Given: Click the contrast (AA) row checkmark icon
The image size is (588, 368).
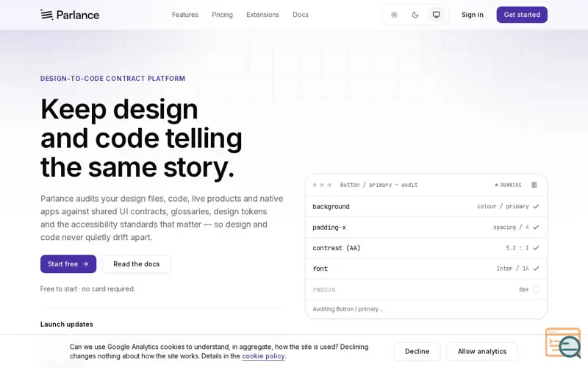Looking at the screenshot, I should [x=536, y=247].
